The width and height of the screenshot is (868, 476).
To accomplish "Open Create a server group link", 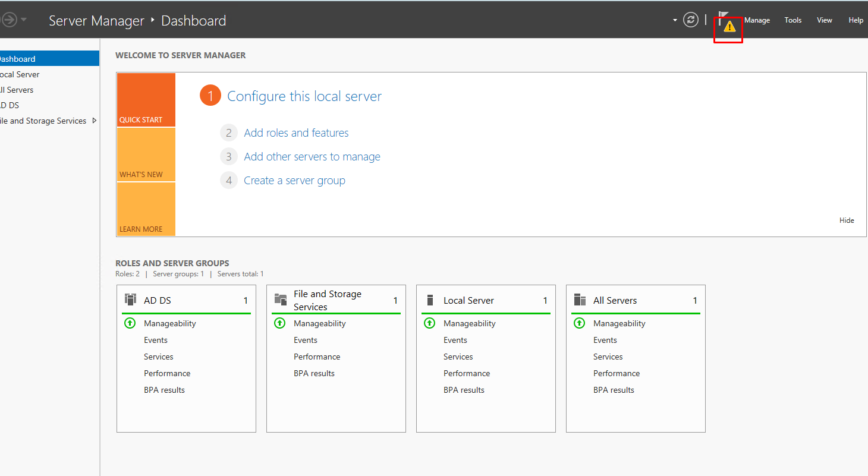I will pyautogui.click(x=294, y=181).
